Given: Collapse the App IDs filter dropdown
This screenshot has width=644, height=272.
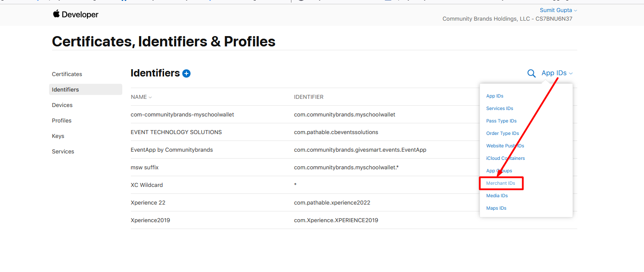Looking at the screenshot, I should [557, 73].
